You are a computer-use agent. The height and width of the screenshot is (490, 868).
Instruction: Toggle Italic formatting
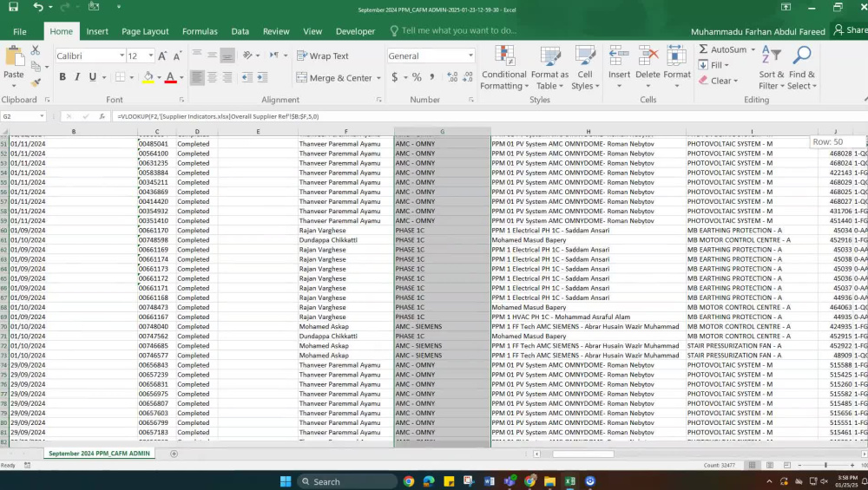(77, 77)
